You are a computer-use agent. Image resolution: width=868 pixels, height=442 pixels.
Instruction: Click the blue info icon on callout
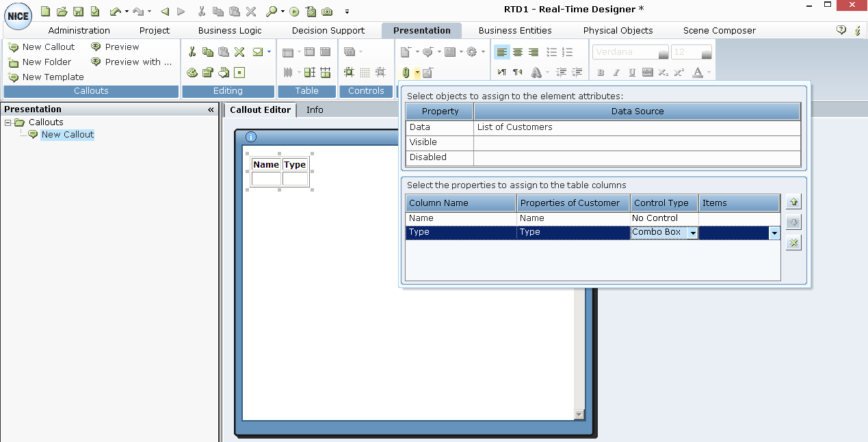click(251, 138)
